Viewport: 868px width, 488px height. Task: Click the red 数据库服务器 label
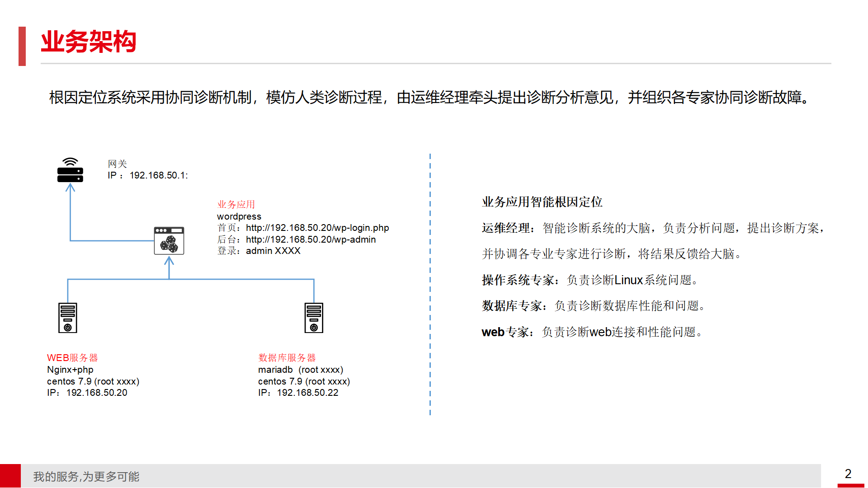[x=287, y=357]
